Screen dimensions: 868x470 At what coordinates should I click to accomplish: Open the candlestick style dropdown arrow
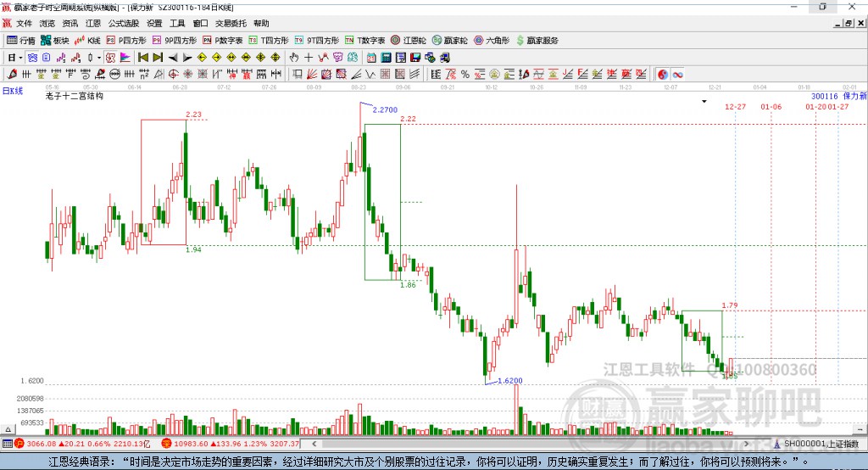point(99,58)
